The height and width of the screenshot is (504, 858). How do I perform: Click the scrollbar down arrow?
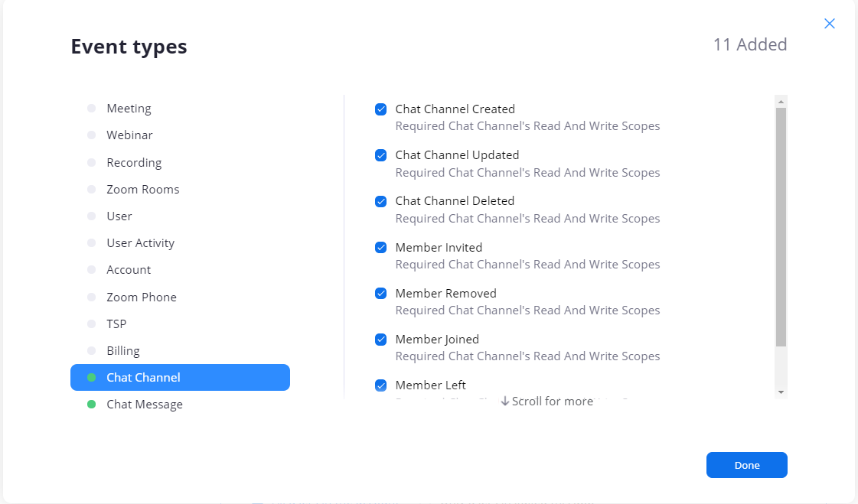pyautogui.click(x=781, y=392)
